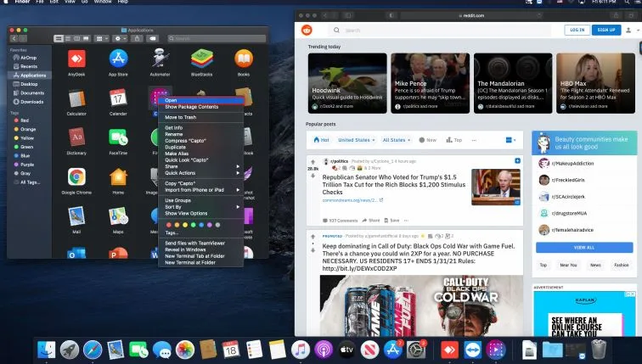Open System Preferences from the Dock

pyautogui.click(x=415, y=350)
